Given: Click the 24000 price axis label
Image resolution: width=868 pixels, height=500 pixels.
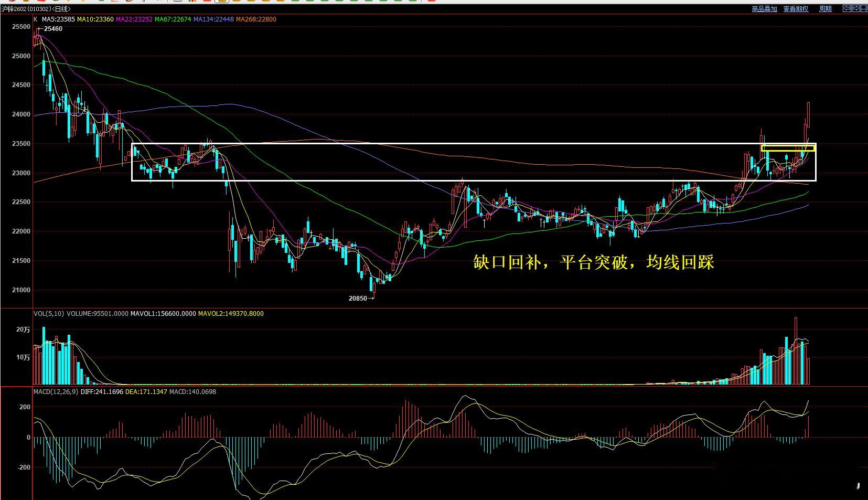Looking at the screenshot, I should coord(22,114).
